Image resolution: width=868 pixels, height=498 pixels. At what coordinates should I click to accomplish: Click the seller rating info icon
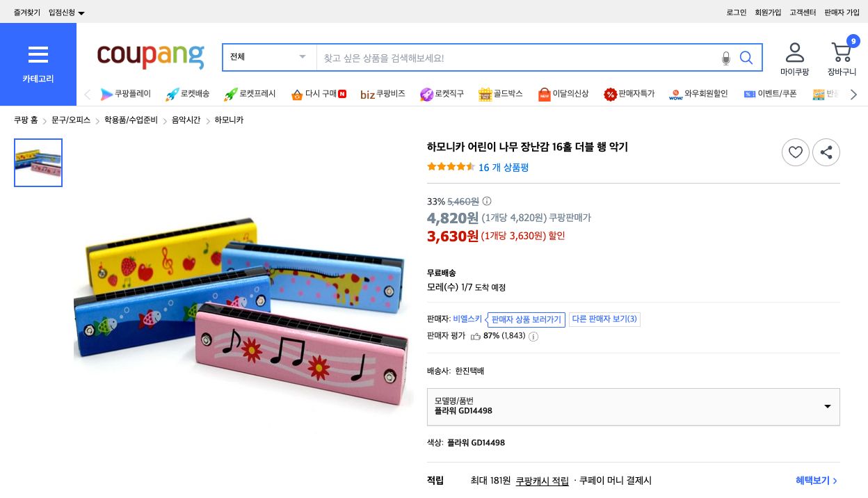point(533,337)
